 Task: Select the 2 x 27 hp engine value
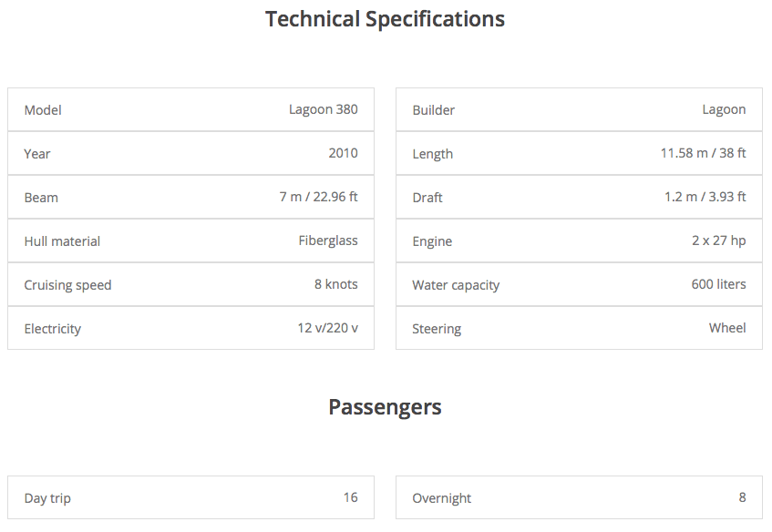pyautogui.click(x=718, y=240)
